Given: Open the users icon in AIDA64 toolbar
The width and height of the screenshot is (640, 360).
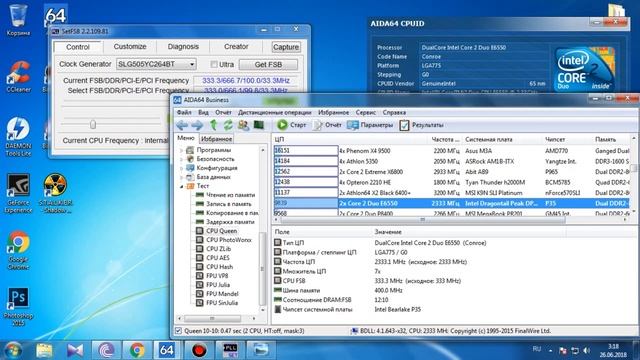Looking at the screenshot, I should coord(243,125).
